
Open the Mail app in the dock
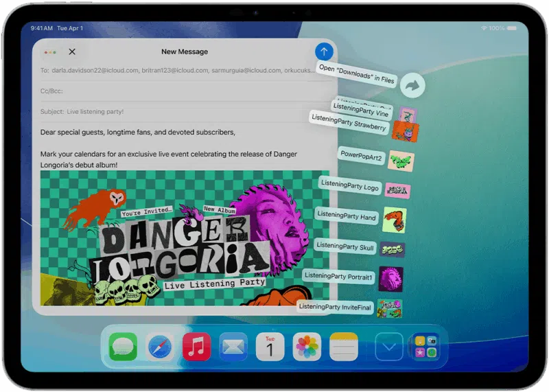(233, 347)
